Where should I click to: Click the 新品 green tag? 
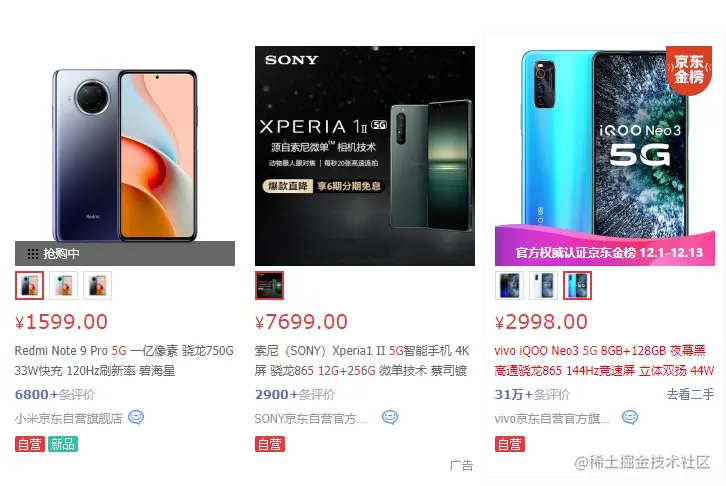(x=63, y=444)
